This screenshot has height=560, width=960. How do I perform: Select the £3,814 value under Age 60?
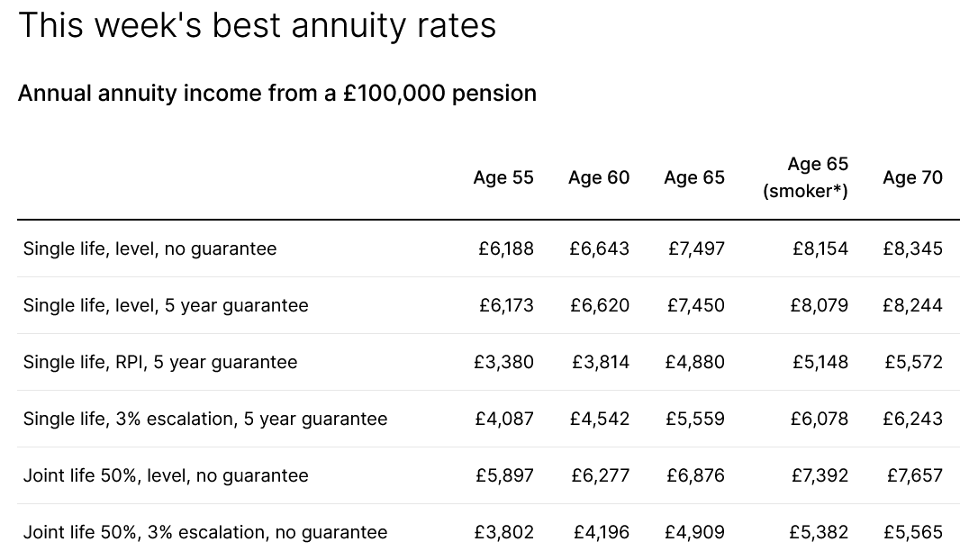(601, 362)
